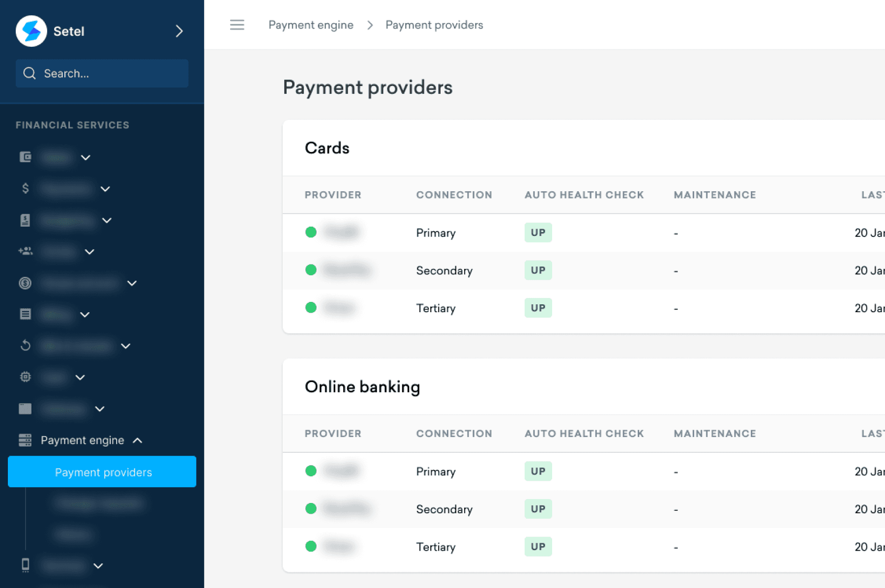Click the ledger book icon in the sidebar
The width and height of the screenshot is (885, 588).
click(x=25, y=220)
